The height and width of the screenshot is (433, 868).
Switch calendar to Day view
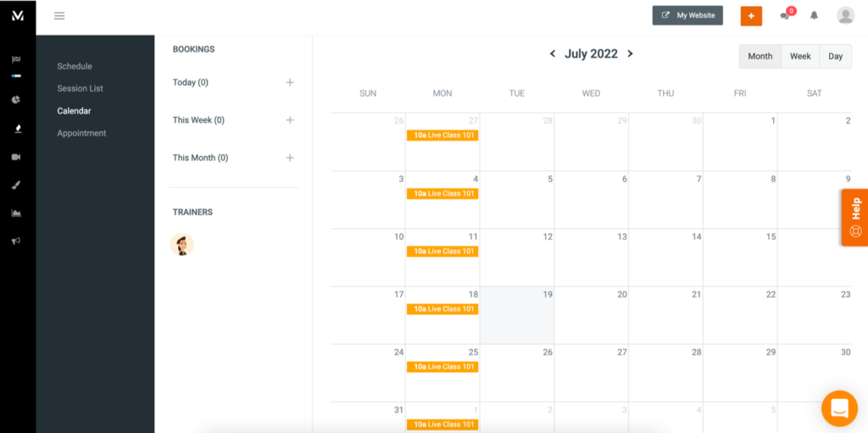(x=835, y=56)
